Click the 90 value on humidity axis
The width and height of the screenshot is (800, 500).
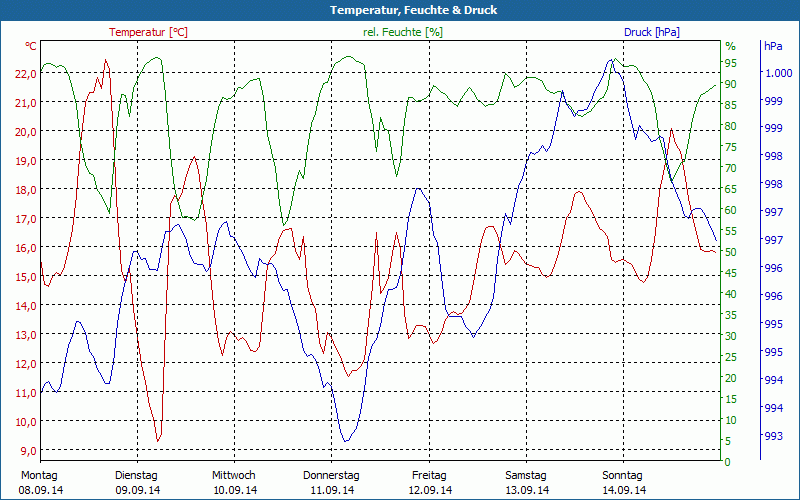tap(731, 84)
